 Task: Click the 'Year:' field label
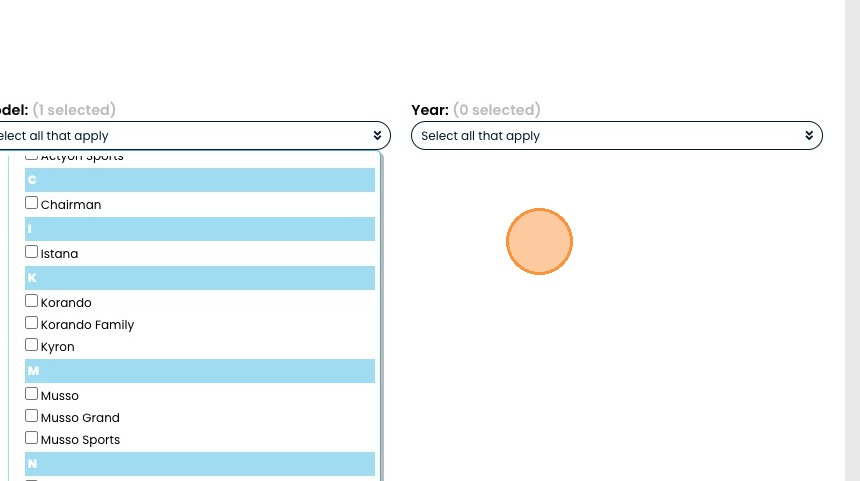point(430,110)
